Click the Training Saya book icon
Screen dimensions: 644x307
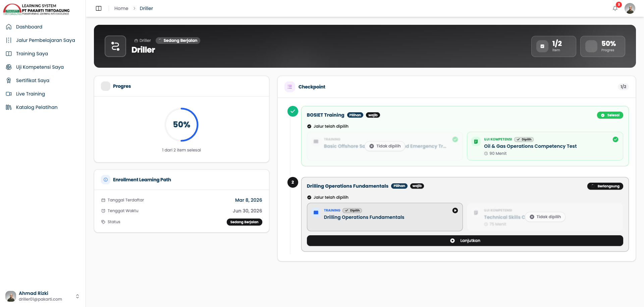click(9, 54)
